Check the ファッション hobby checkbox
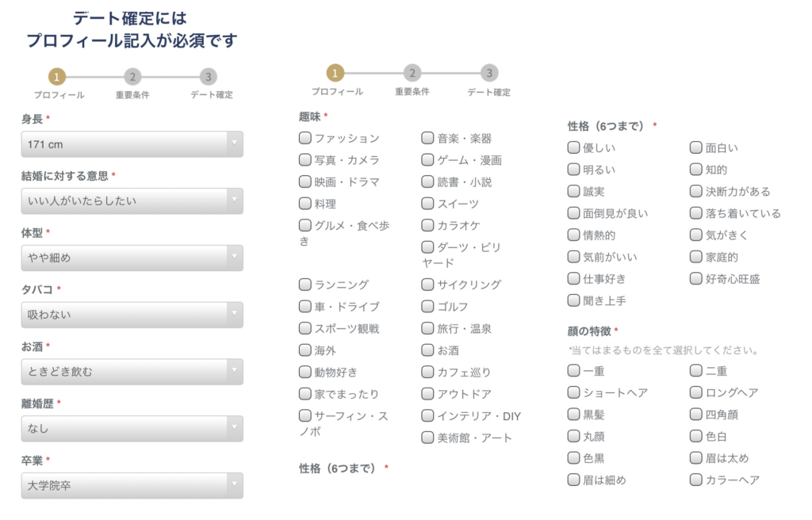Viewport: 812px width, 520px height. point(305,138)
